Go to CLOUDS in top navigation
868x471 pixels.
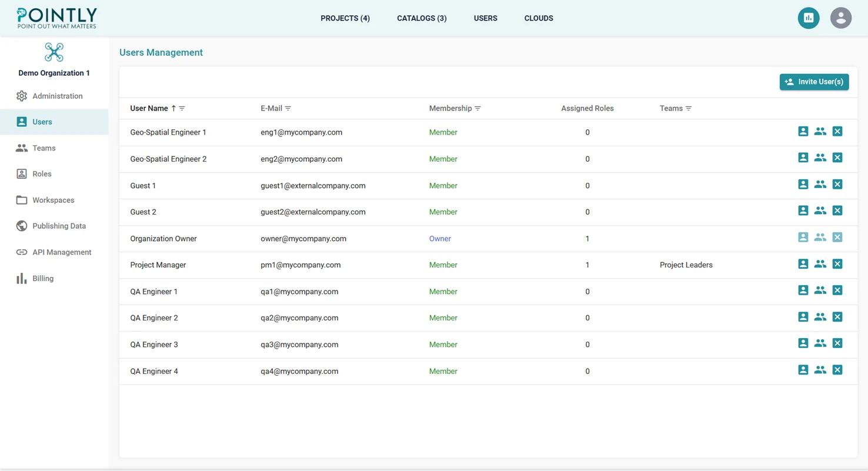pos(539,18)
